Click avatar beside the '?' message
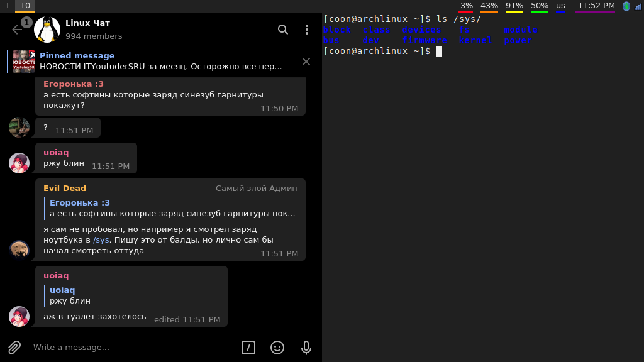 pos(19,127)
